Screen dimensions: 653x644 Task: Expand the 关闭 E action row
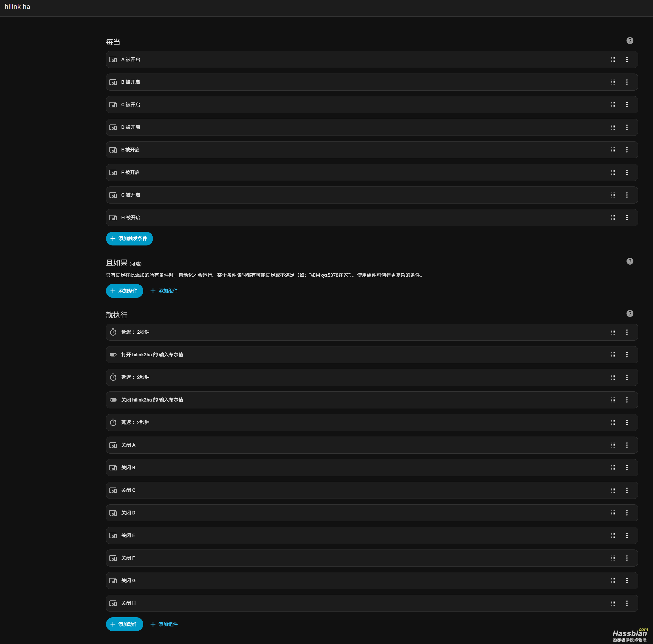[338, 535]
